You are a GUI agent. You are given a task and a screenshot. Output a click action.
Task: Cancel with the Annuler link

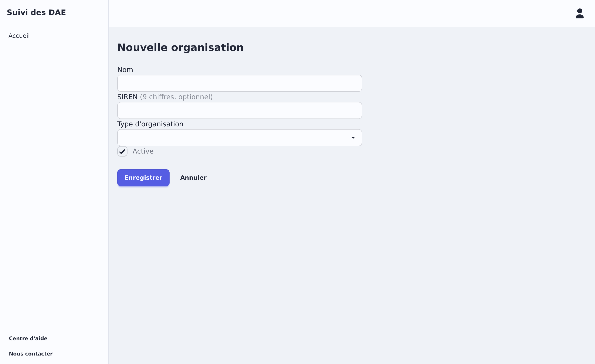click(x=193, y=178)
